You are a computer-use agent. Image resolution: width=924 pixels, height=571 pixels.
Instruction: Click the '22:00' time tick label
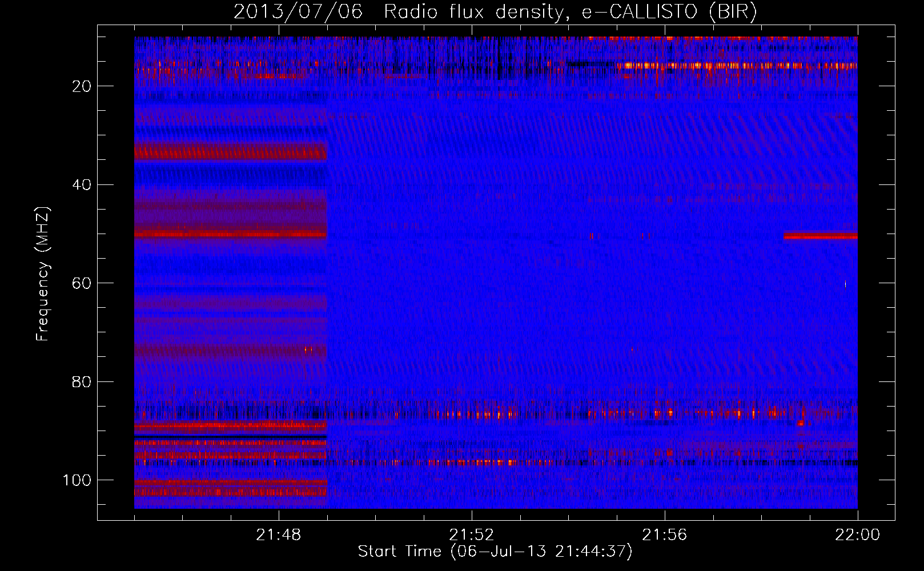858,534
